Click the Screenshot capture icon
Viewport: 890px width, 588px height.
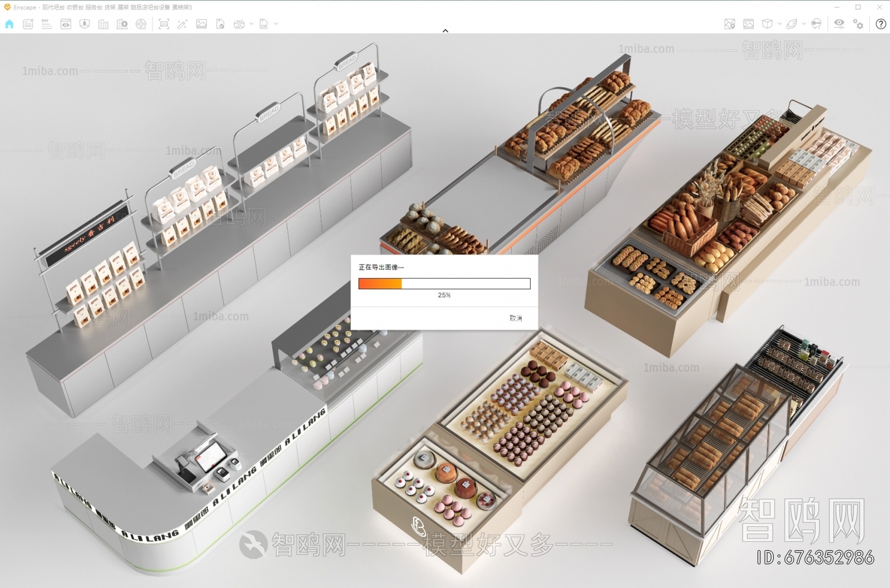tap(164, 24)
